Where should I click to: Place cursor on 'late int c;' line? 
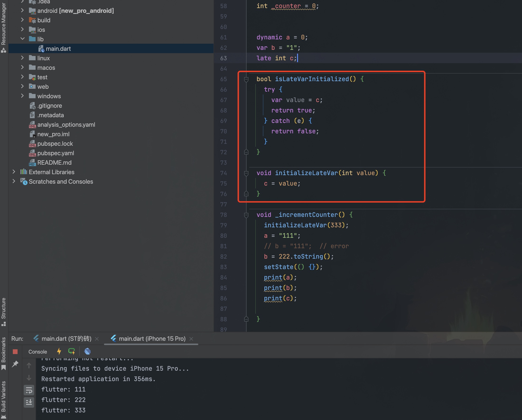tap(276, 58)
